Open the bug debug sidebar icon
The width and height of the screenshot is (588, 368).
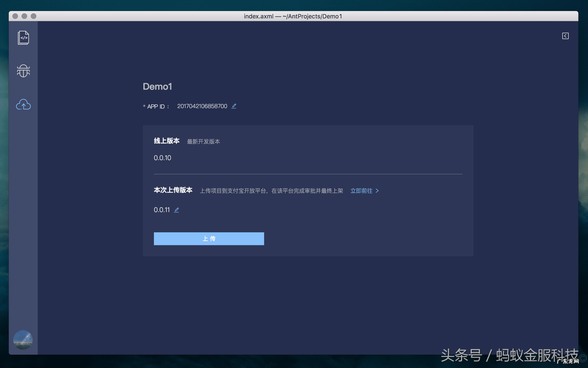(x=23, y=71)
